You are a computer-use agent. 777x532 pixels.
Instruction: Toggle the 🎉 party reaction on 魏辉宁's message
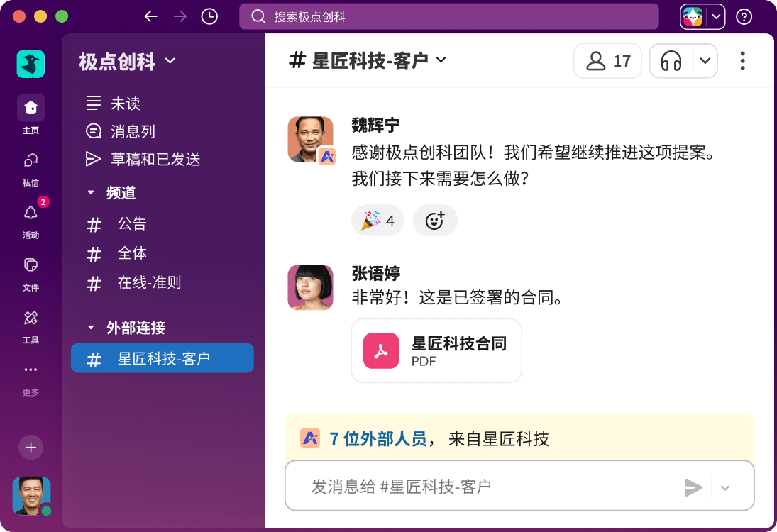point(378,221)
